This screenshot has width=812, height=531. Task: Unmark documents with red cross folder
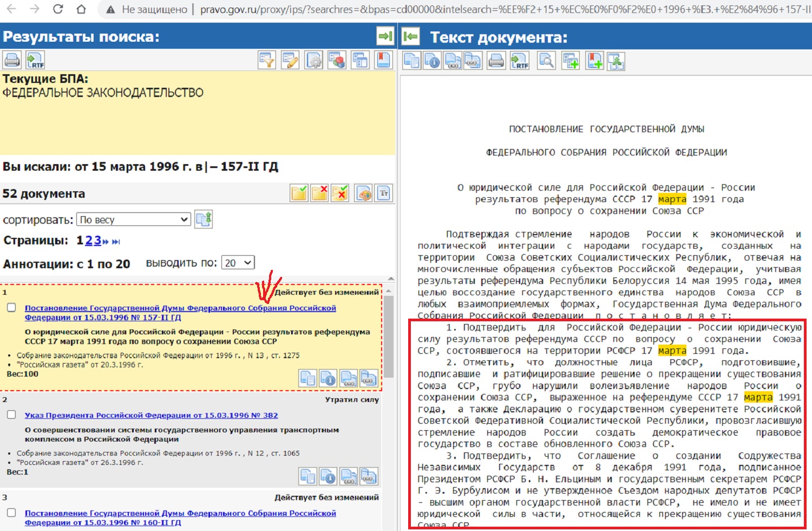pyautogui.click(x=319, y=193)
